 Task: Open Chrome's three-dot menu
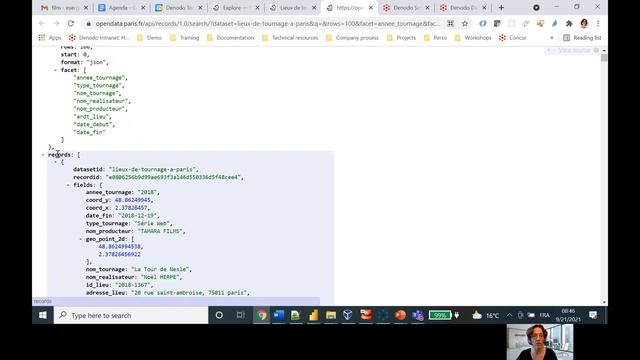click(x=598, y=24)
